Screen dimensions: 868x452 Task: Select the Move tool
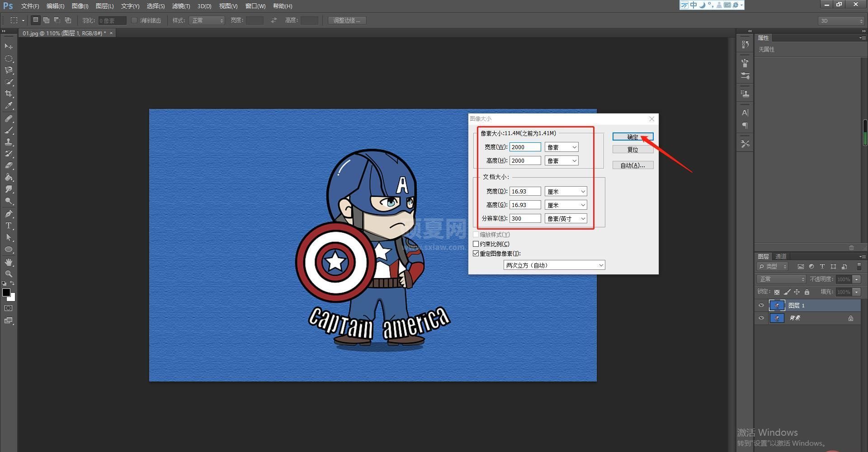(9, 47)
